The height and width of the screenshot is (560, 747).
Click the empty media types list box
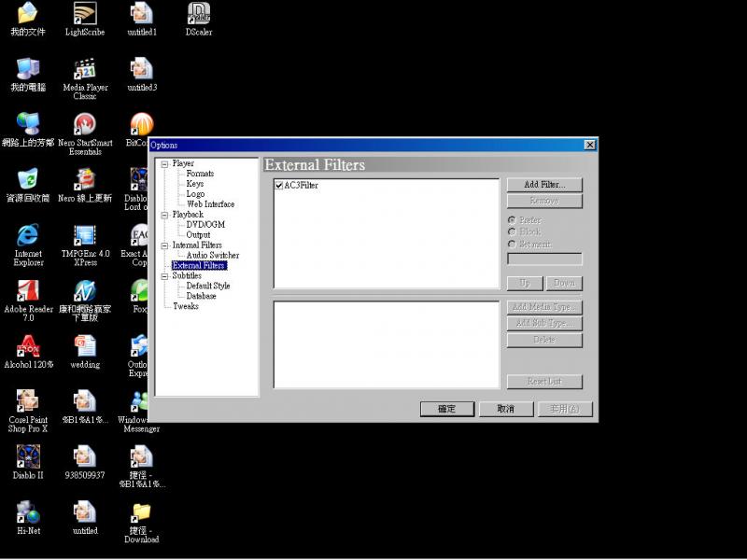(386, 344)
